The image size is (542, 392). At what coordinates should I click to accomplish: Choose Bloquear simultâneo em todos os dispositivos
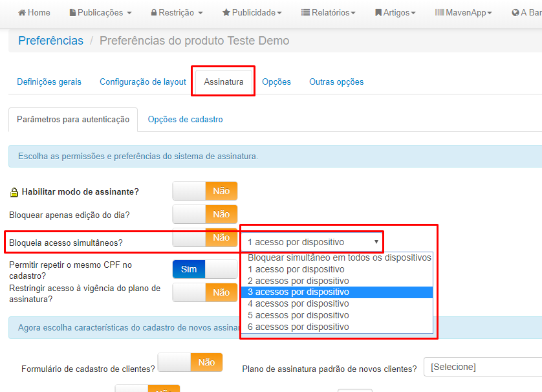337,257
